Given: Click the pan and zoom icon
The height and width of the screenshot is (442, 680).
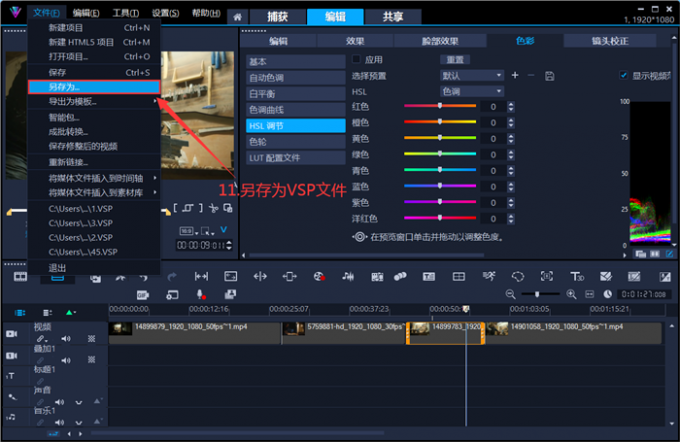Looking at the screenshot, I should (546, 276).
